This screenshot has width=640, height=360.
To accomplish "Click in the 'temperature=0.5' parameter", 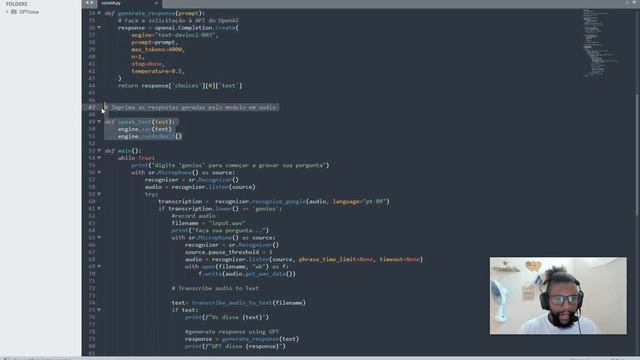I will tap(158, 71).
